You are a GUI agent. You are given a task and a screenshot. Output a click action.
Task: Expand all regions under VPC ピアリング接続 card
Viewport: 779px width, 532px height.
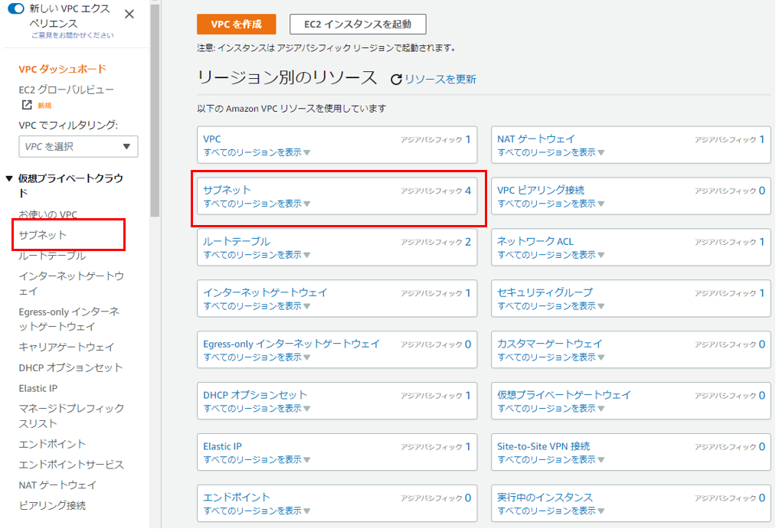[x=551, y=204]
